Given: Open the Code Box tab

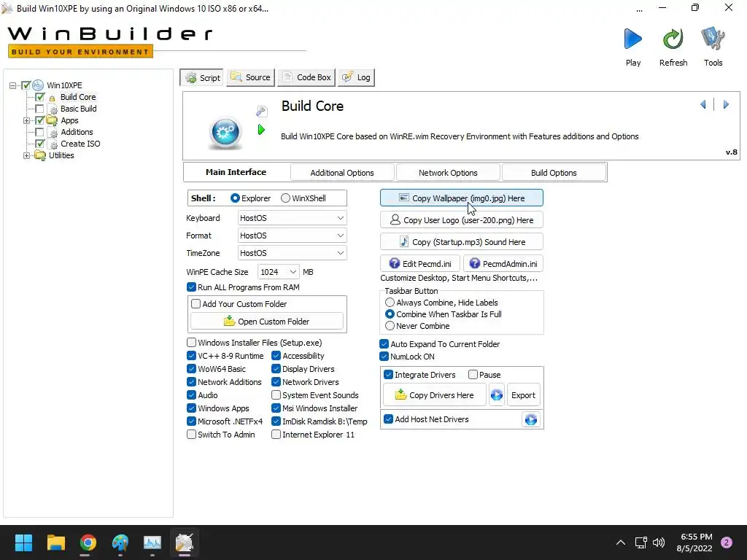Looking at the screenshot, I should point(306,77).
